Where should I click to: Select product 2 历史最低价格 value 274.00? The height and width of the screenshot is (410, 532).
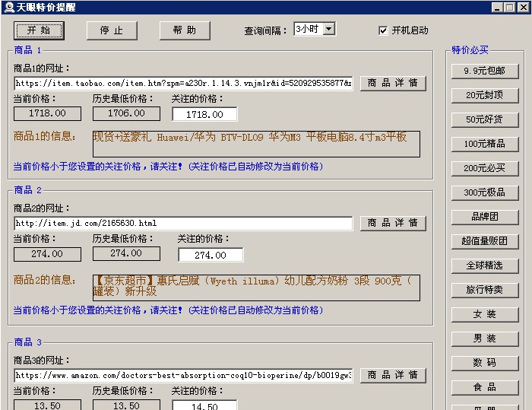point(127,253)
